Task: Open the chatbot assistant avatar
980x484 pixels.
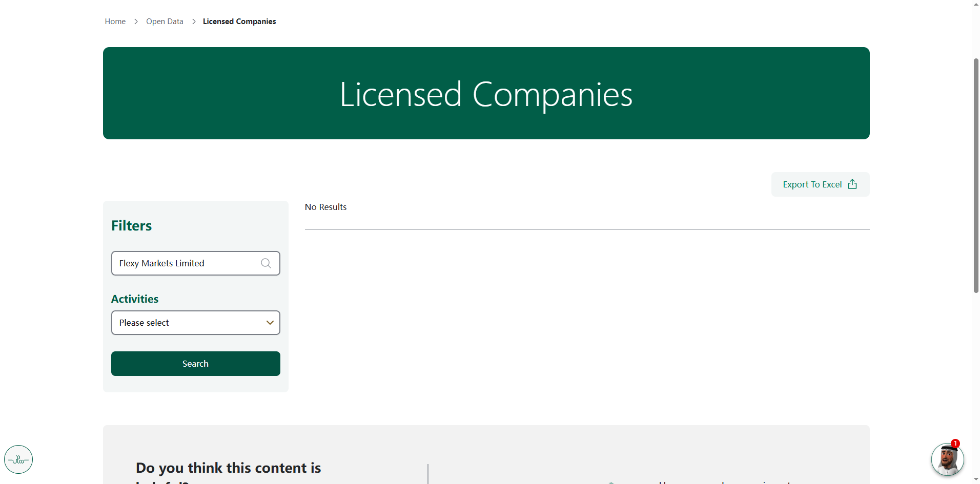Action: tap(947, 460)
